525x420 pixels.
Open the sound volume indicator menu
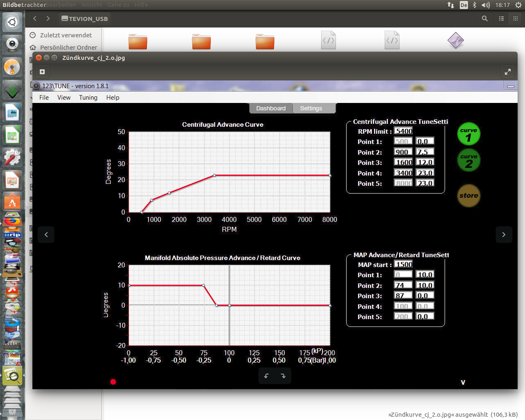coord(486,5)
